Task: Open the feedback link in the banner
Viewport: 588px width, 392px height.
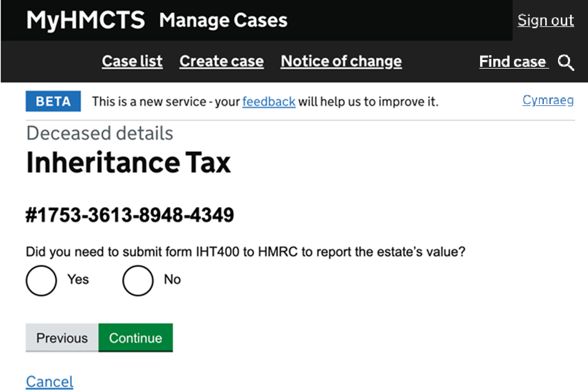Action: [268, 102]
